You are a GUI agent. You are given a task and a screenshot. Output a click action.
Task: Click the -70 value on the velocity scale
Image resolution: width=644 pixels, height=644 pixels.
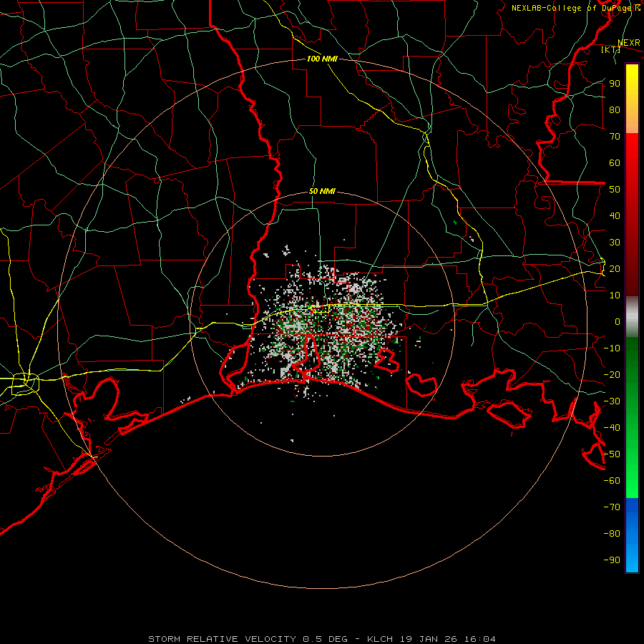[x=612, y=507]
